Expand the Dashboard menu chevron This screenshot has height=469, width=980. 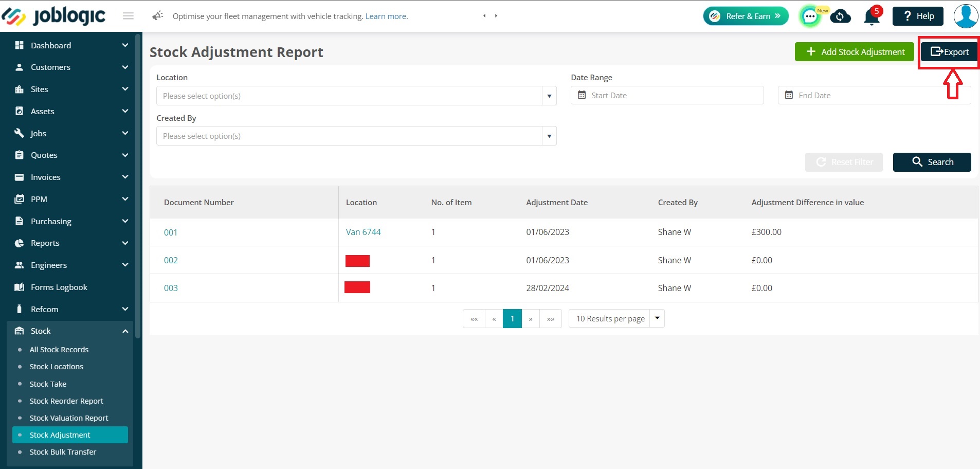125,45
